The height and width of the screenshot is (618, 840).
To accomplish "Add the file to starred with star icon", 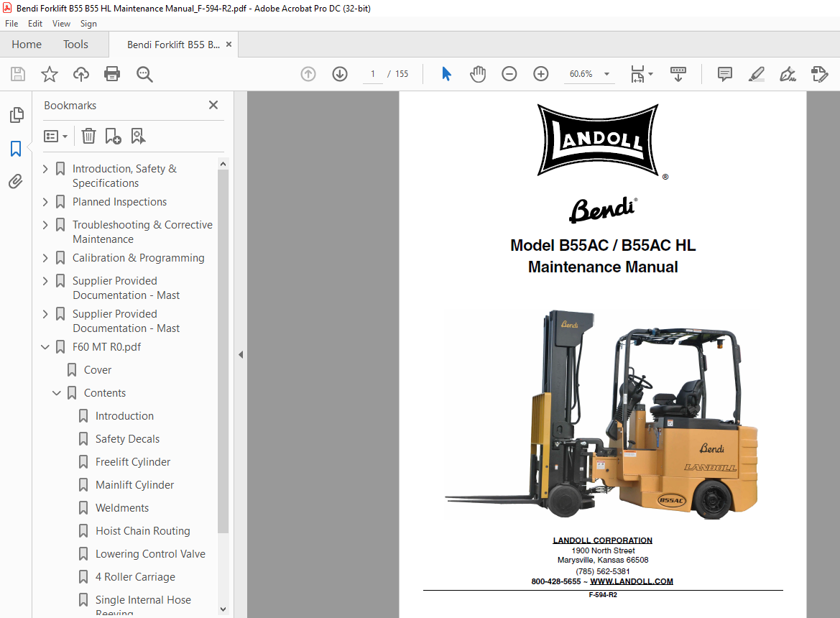I will coord(50,74).
